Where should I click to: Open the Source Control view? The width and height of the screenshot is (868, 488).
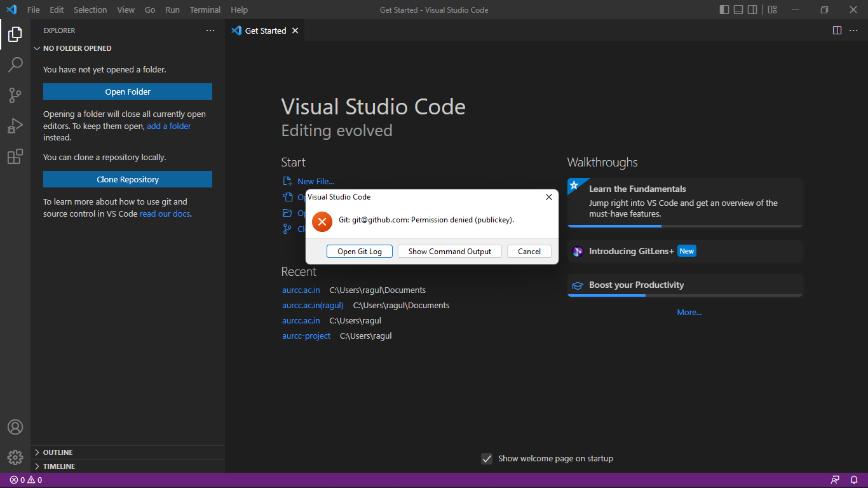pyautogui.click(x=15, y=95)
